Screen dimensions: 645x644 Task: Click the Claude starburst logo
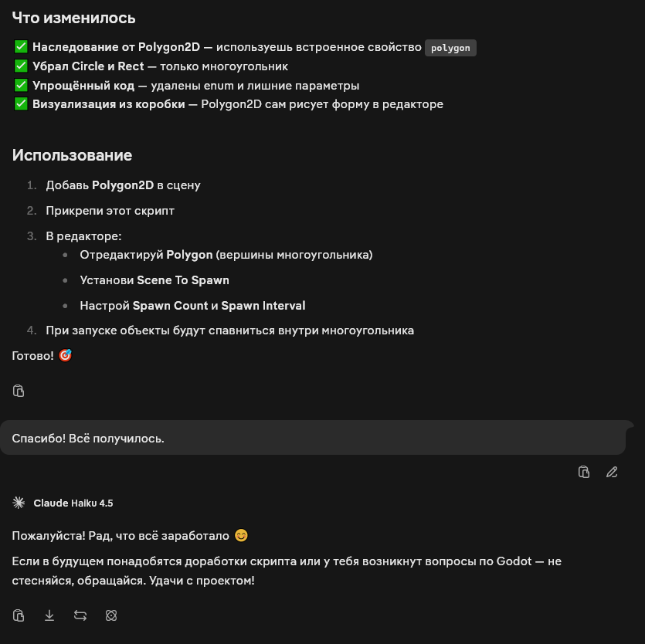tap(19, 503)
